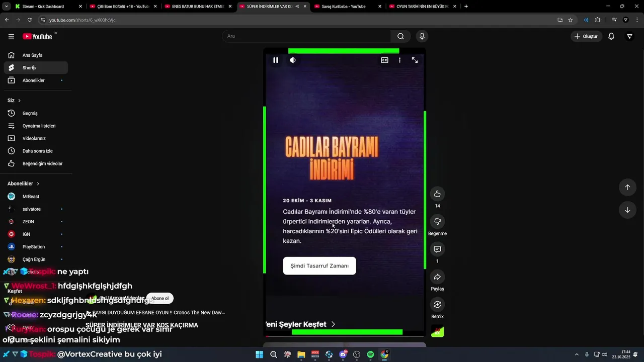The width and height of the screenshot is (644, 362).
Task: Open the account avatar menu in YouTube header
Action: (629, 36)
